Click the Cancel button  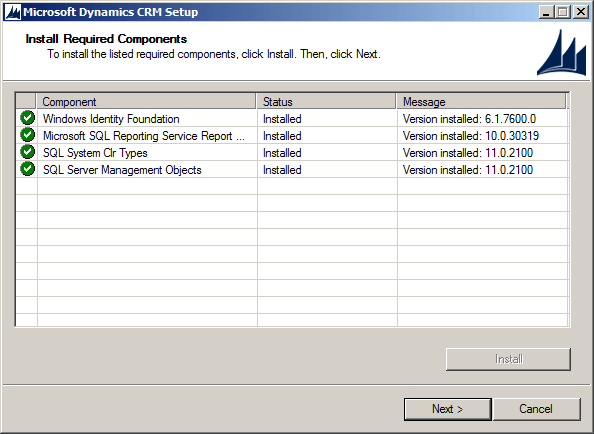coord(536,409)
